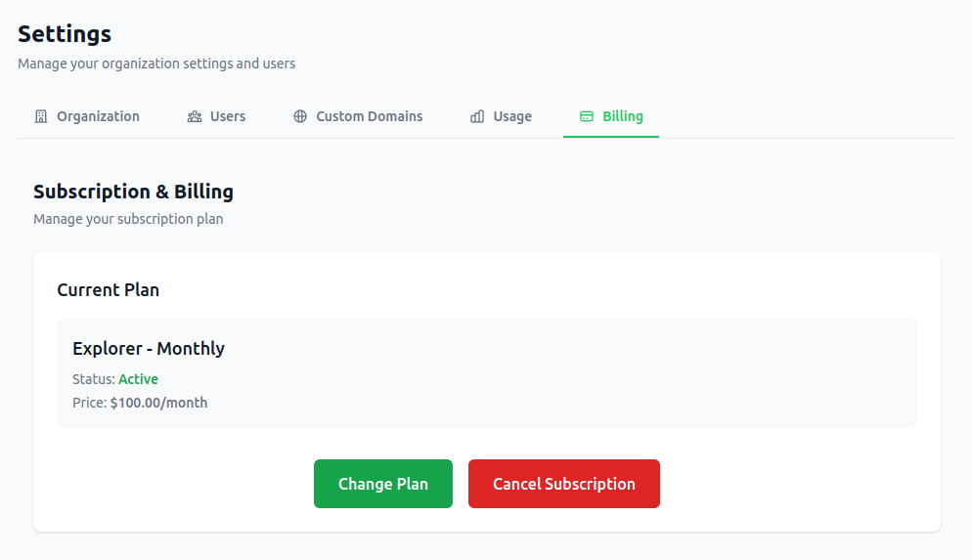Click the 'Manage your organization settings and users' text

[x=156, y=64]
